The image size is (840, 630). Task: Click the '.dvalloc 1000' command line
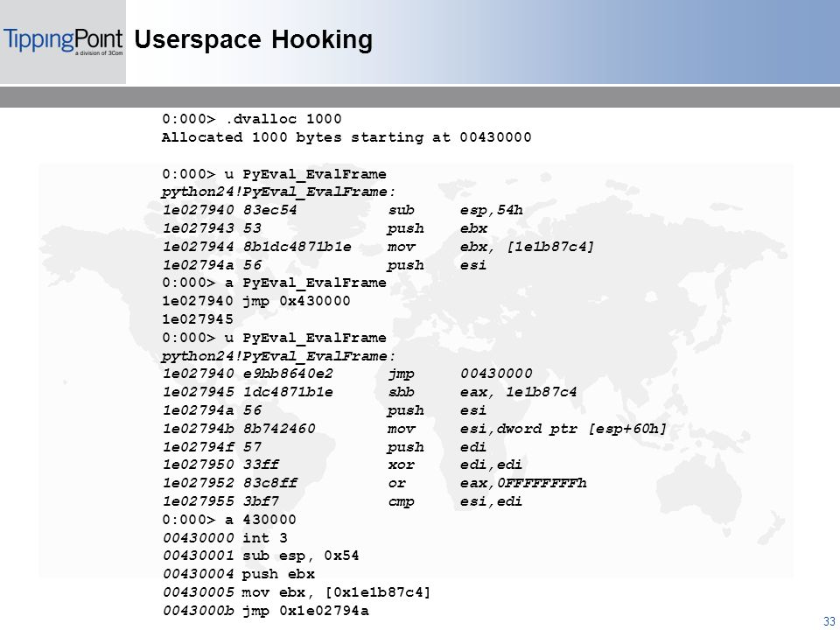(x=252, y=119)
